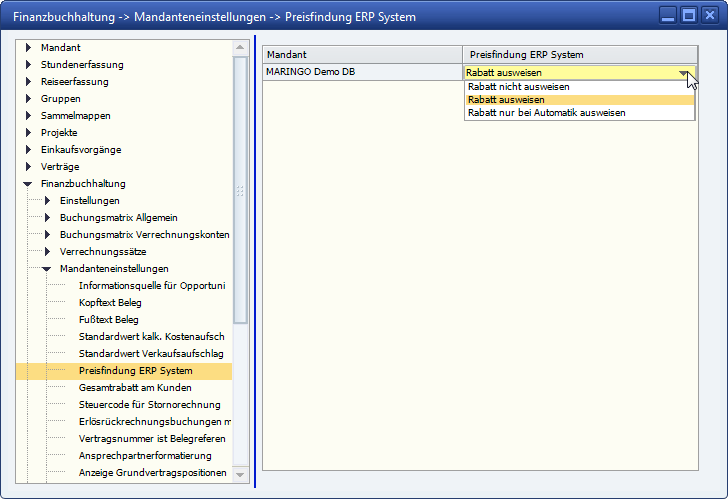Viewport: 728px width, 499px height.
Task: Open the Preisfindung ERP System dropdown arrow
Action: [x=684, y=73]
